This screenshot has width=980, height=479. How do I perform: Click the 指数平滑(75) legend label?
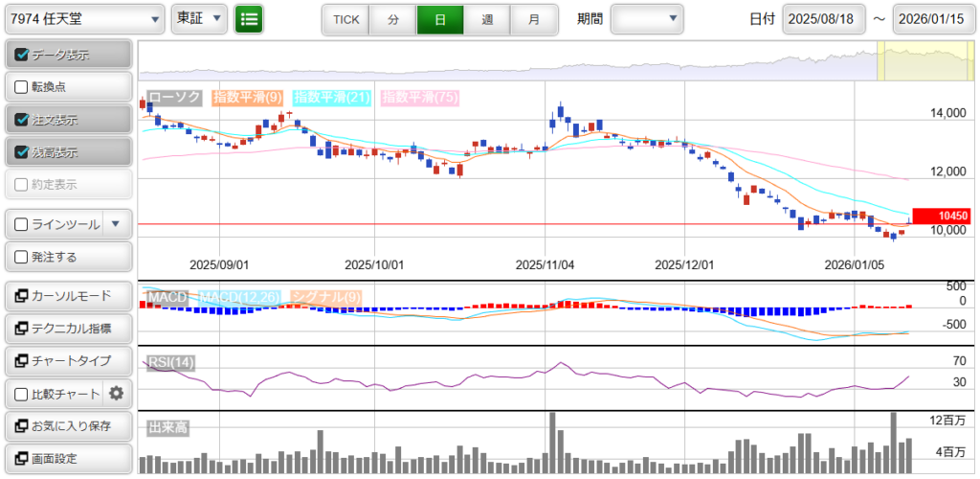tap(419, 98)
